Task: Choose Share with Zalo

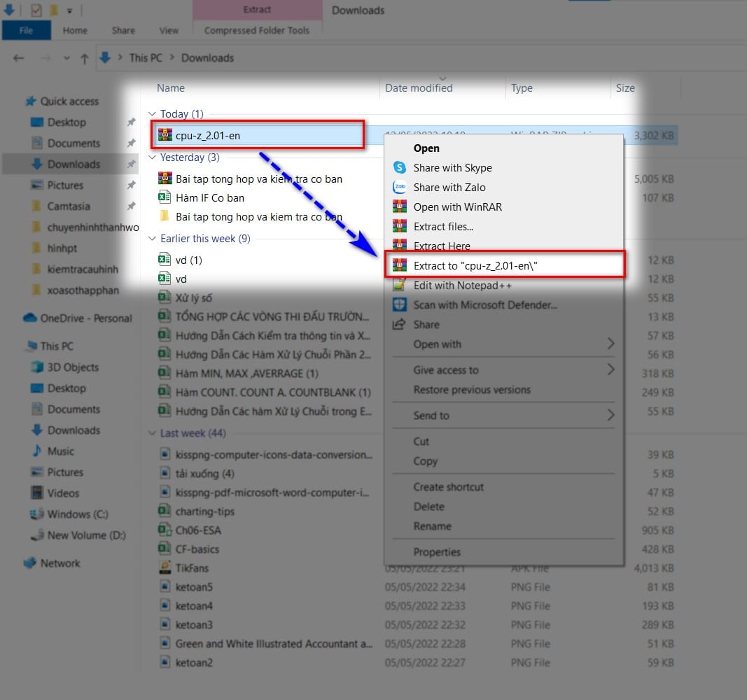Action: 449,187
